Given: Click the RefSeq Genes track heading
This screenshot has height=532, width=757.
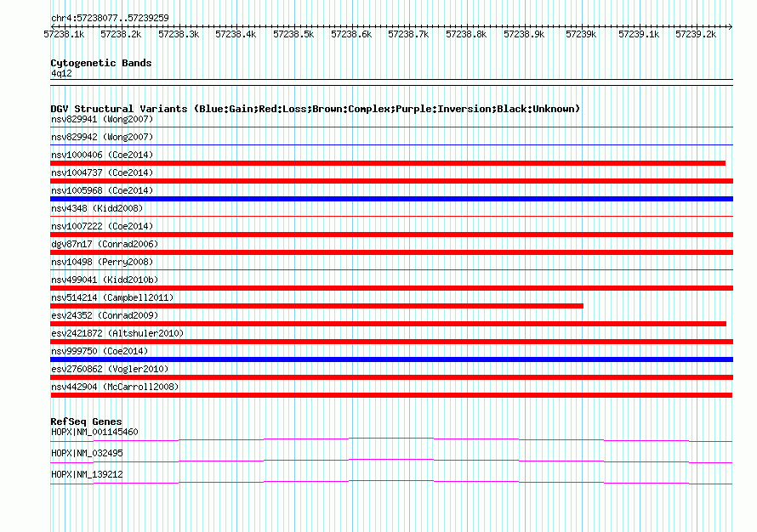Looking at the screenshot, I should tap(87, 422).
